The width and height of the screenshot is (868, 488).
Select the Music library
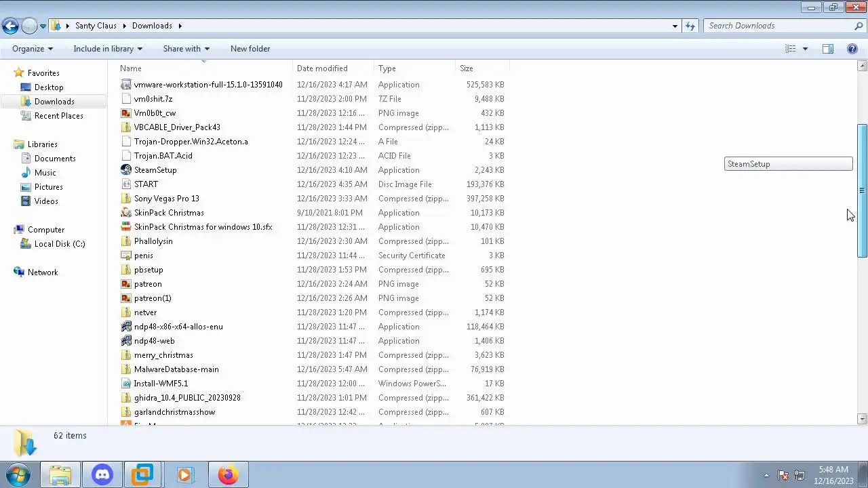tap(45, 173)
